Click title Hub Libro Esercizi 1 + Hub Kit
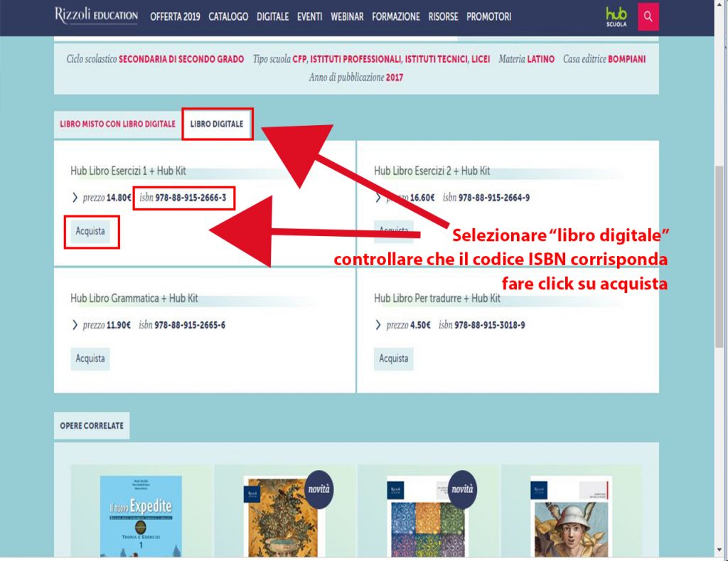The height and width of the screenshot is (561, 728). (128, 171)
